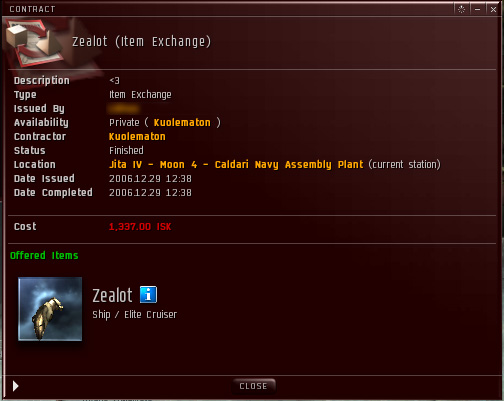Image resolution: width=504 pixels, height=401 pixels.
Task: Close the window with the X icon
Action: (493, 9)
